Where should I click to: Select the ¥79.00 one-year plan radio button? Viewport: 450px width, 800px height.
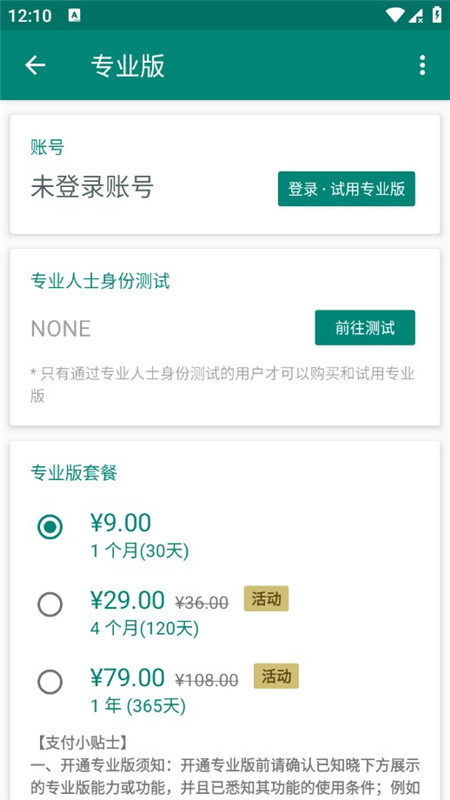pyautogui.click(x=50, y=682)
